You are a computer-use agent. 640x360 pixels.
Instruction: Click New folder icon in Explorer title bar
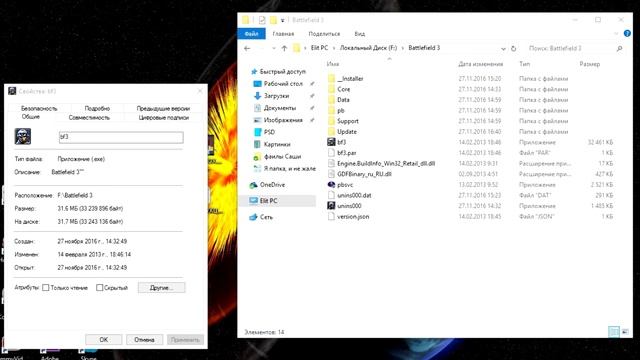coord(273,20)
